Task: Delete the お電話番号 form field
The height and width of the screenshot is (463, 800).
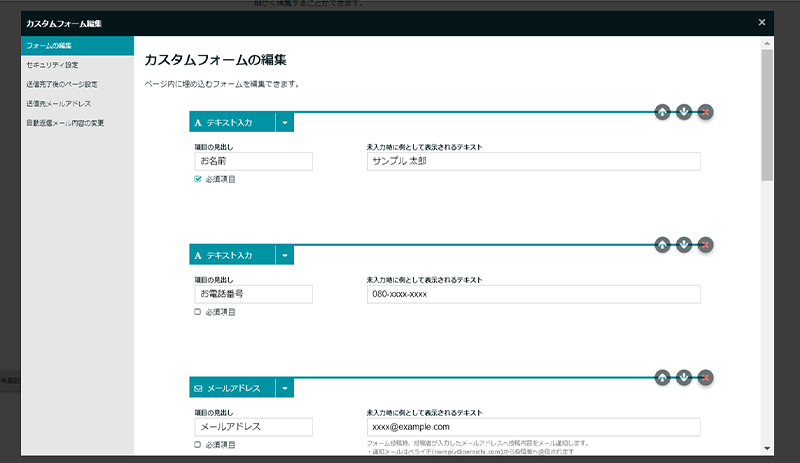Action: click(706, 244)
